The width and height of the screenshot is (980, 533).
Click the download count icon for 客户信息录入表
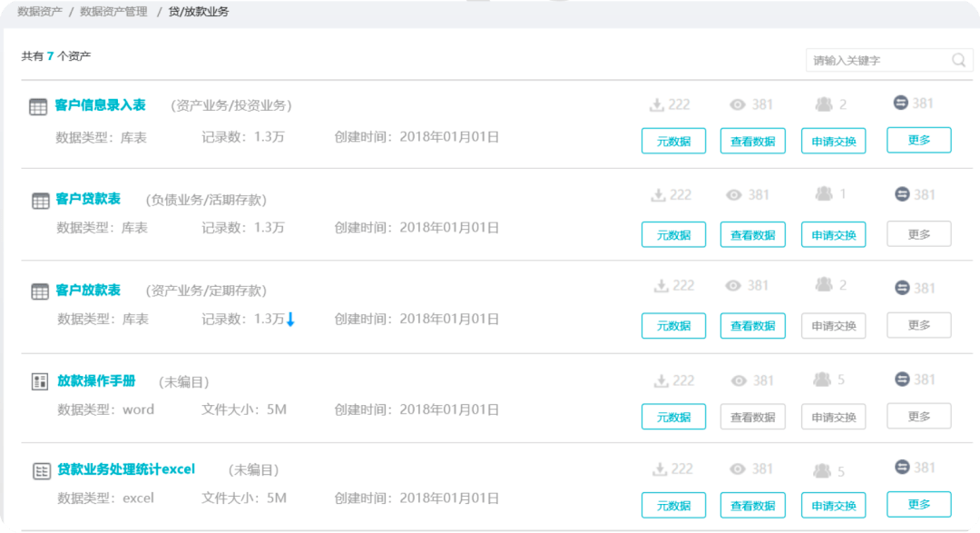pos(657,104)
